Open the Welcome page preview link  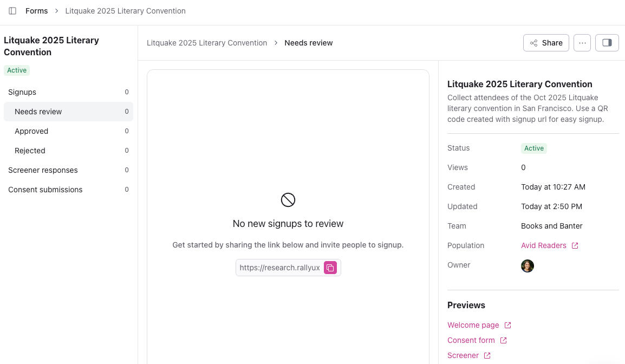(x=473, y=326)
